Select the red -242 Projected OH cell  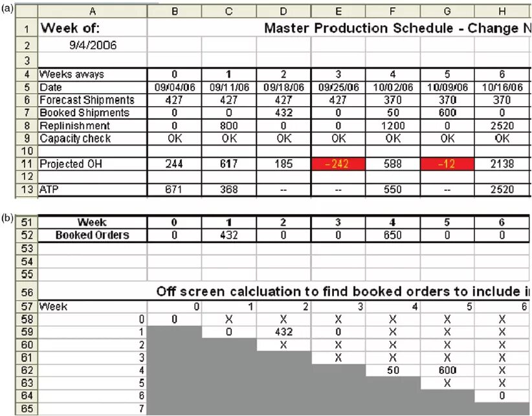[x=338, y=164]
